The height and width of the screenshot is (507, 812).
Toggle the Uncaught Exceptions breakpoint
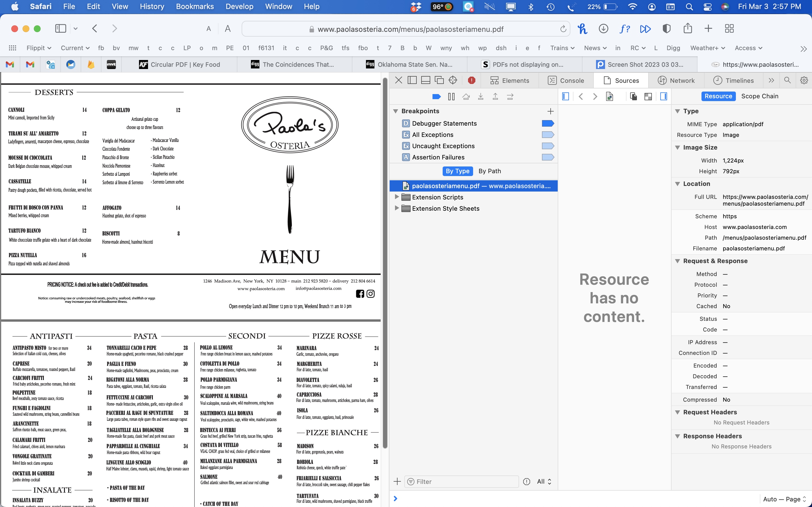548,146
